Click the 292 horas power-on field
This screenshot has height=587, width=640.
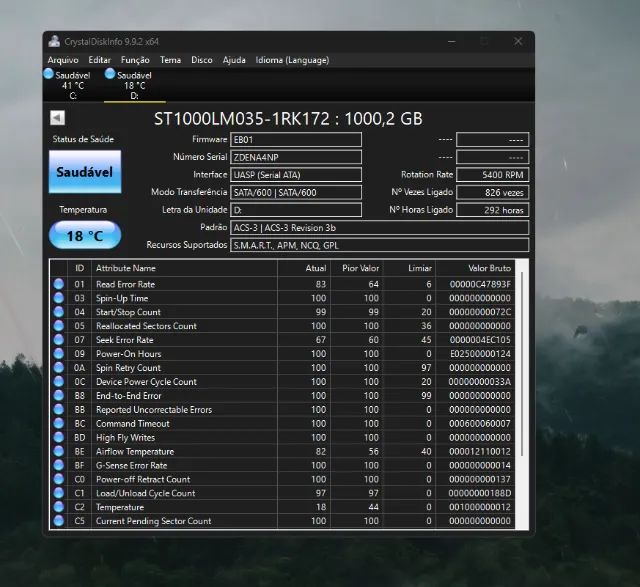coord(493,210)
